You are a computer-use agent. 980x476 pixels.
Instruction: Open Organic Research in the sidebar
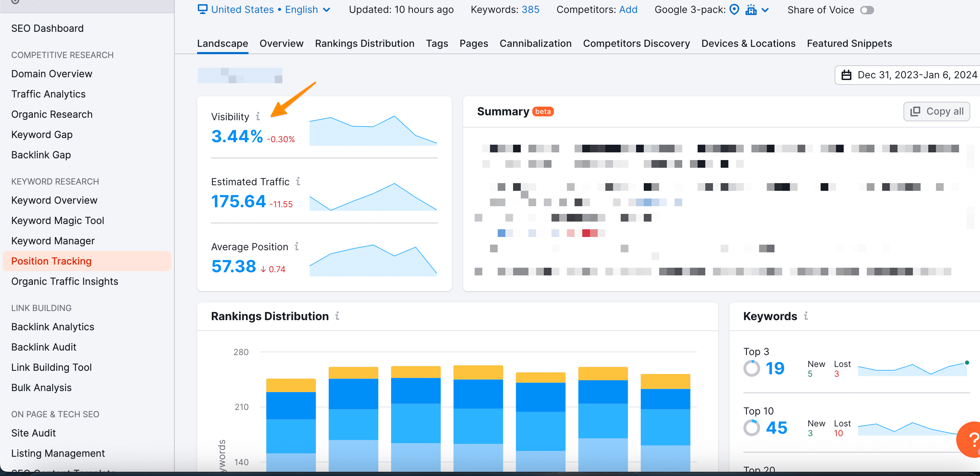[52, 114]
